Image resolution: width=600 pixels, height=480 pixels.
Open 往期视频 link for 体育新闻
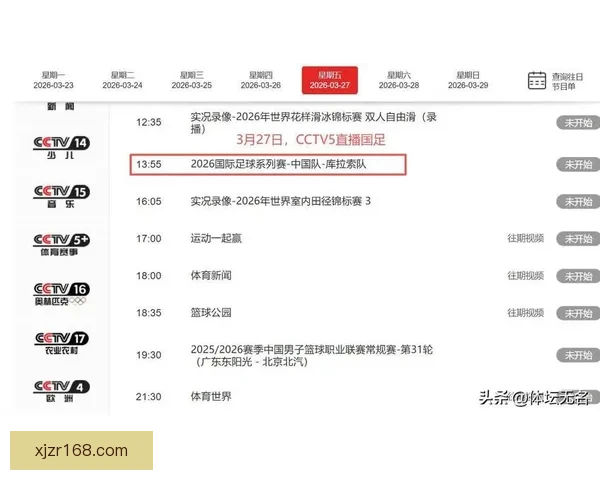(525, 276)
